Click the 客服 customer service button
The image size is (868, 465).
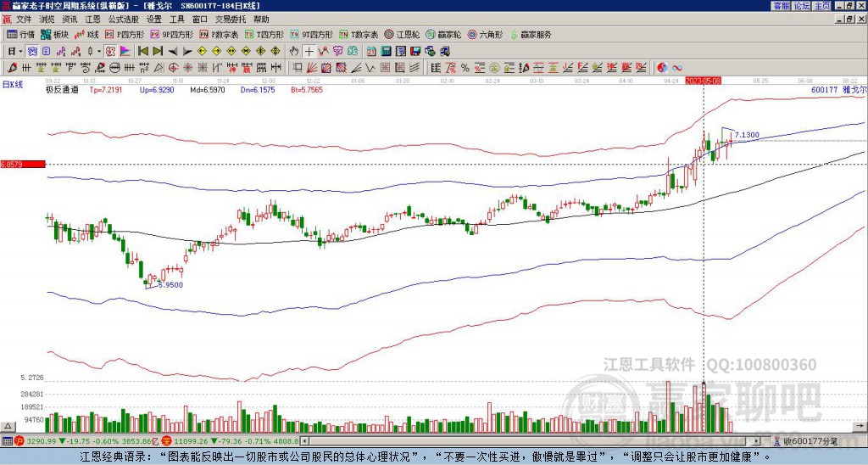point(781,6)
